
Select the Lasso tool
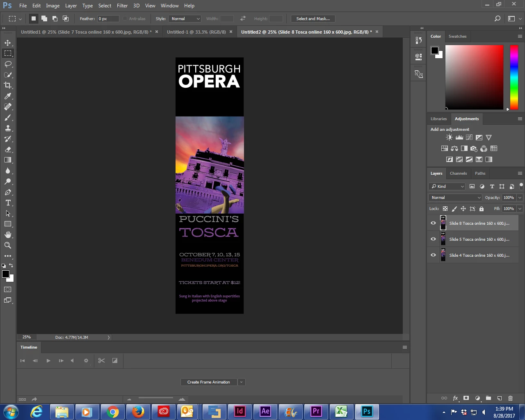[x=8, y=64]
